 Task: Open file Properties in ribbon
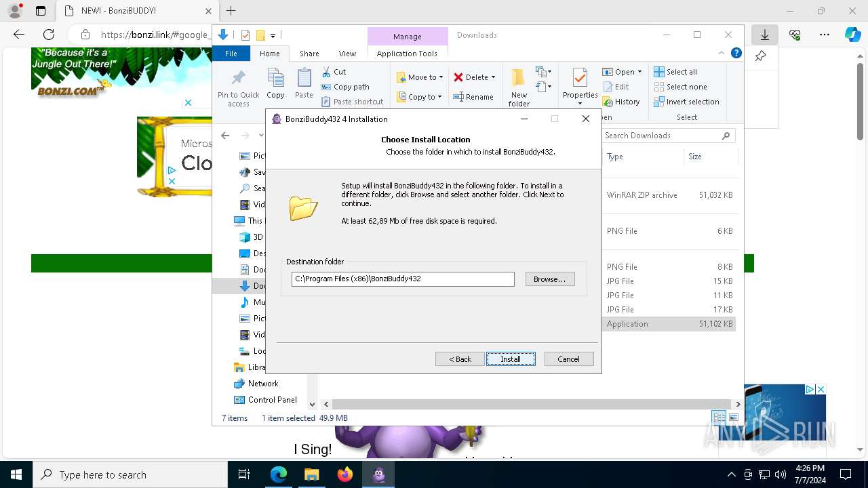580,83
